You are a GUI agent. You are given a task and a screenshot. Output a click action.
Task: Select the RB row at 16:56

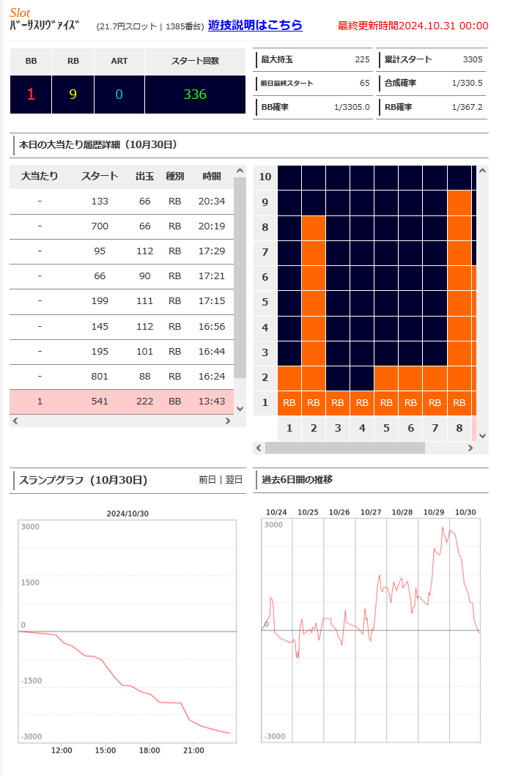(122, 327)
